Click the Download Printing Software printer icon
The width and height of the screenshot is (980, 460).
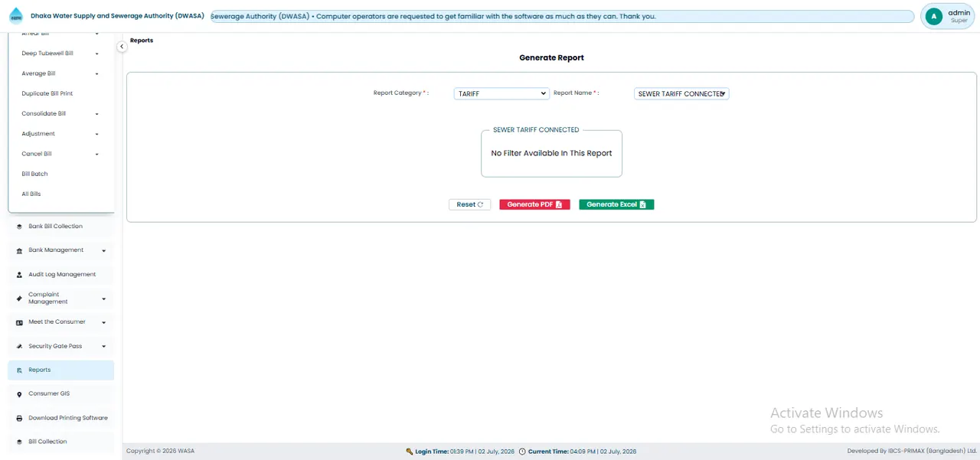pos(19,419)
